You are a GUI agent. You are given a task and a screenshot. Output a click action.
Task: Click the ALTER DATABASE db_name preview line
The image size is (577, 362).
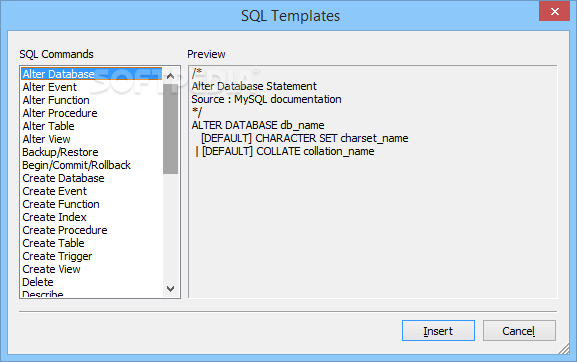tap(258, 125)
